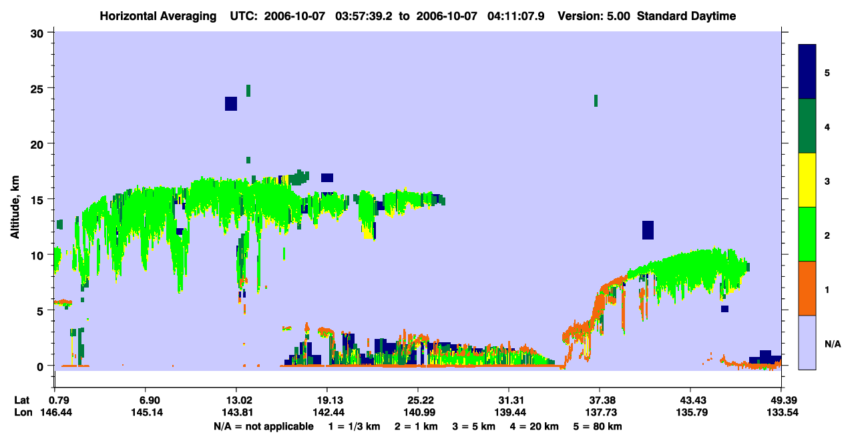Click longitude value 133.54
The height and width of the screenshot is (445, 868).
(x=781, y=413)
